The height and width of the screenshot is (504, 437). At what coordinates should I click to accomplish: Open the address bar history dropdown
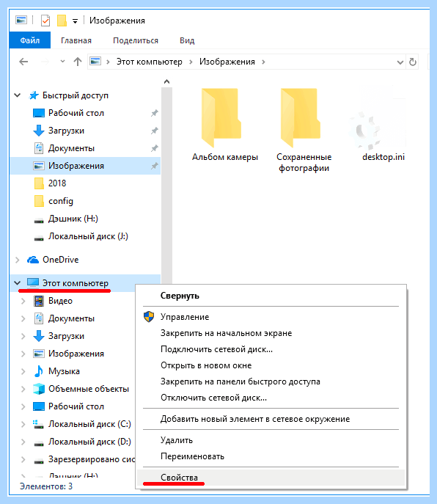point(400,62)
